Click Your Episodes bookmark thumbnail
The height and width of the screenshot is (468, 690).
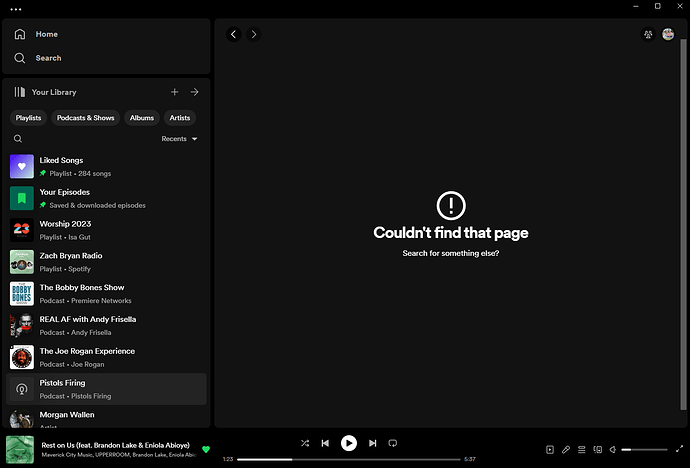(22, 198)
